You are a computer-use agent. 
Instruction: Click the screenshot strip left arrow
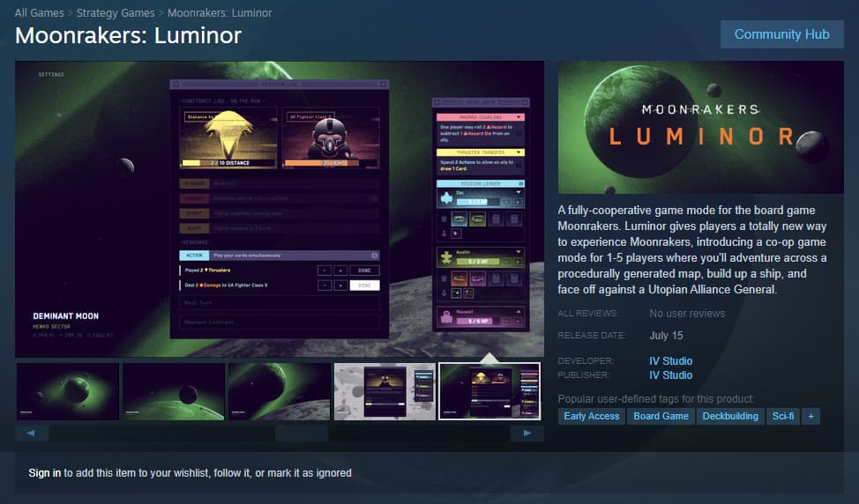[32, 433]
